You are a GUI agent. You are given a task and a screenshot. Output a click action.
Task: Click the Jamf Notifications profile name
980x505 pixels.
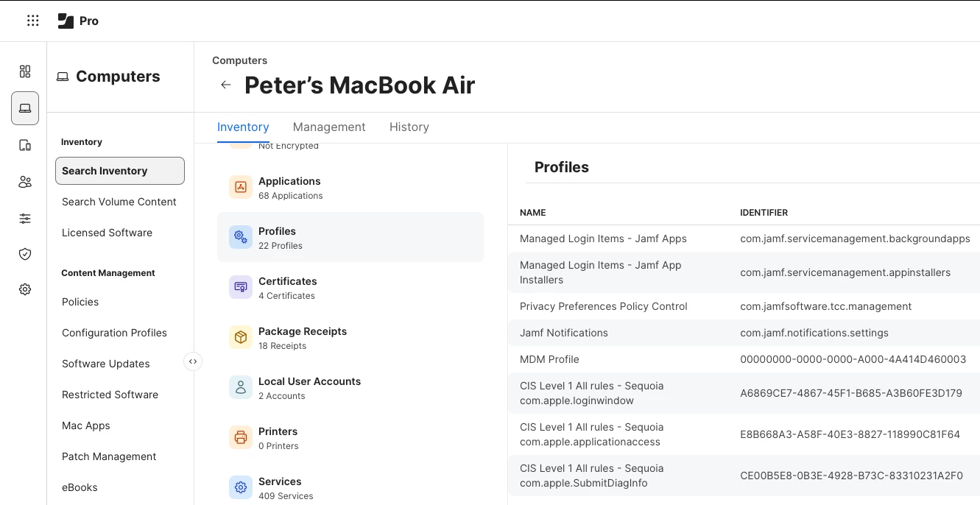564,333
